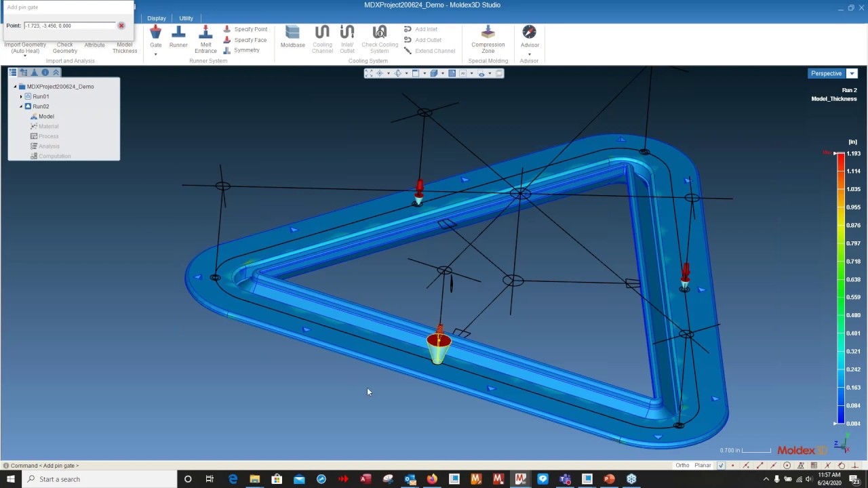Open the cube display mode dropdown arrow
Image resolution: width=868 pixels, height=488 pixels.
443,73
